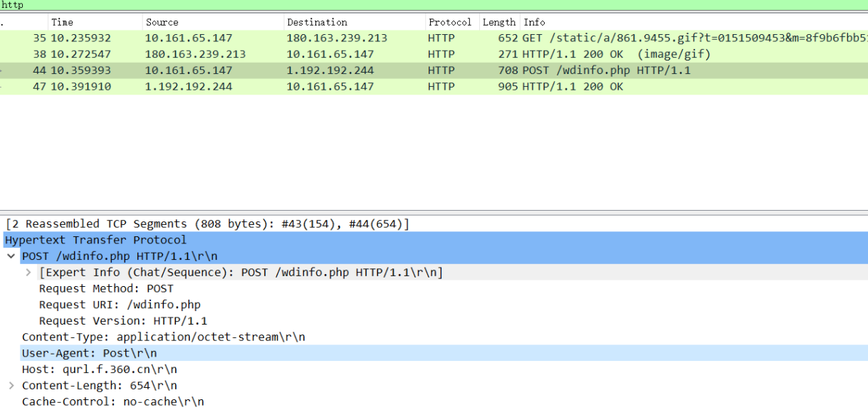Click time 10.235932 in packet 35

coord(81,38)
